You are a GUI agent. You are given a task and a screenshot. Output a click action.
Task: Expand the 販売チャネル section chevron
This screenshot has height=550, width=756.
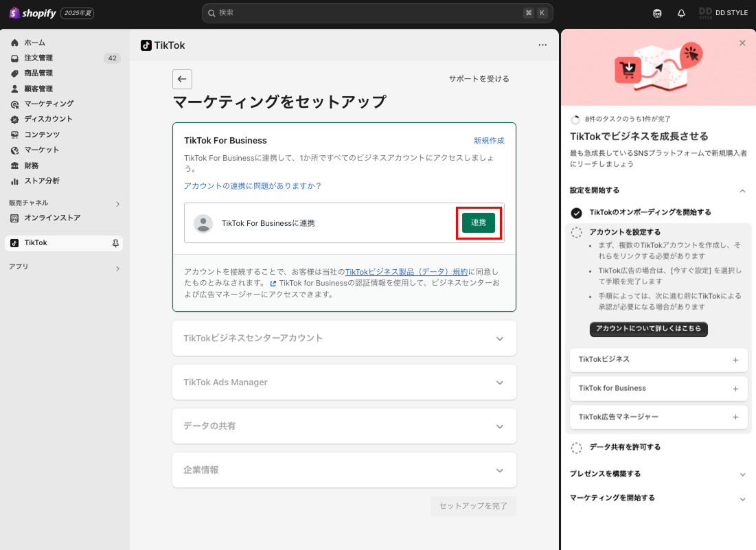click(x=117, y=204)
